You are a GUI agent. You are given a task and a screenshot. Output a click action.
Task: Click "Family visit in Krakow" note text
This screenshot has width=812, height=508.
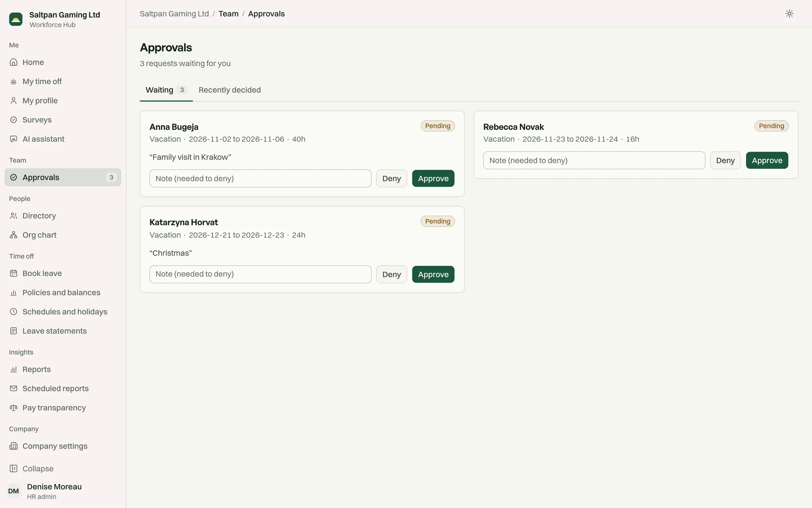[190, 157]
